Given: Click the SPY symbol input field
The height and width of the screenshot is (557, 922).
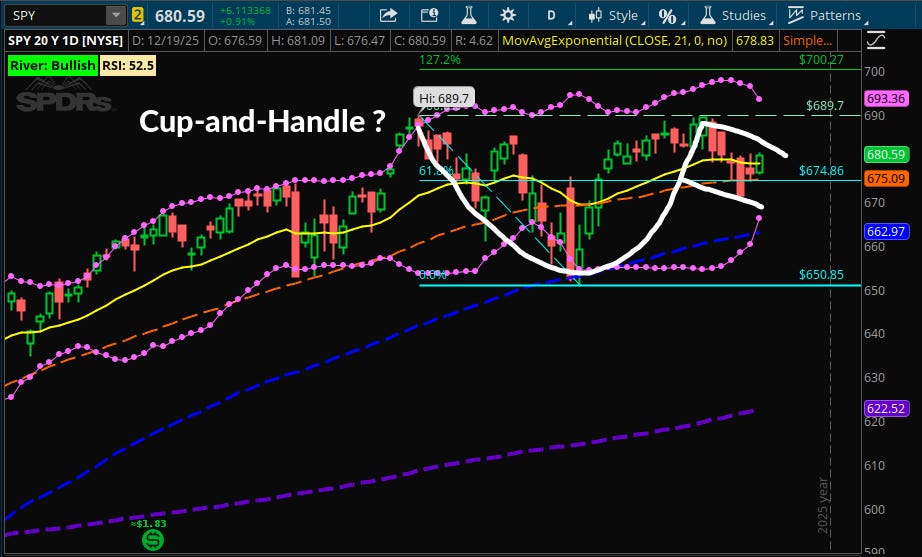Looking at the screenshot, I should (x=56, y=15).
